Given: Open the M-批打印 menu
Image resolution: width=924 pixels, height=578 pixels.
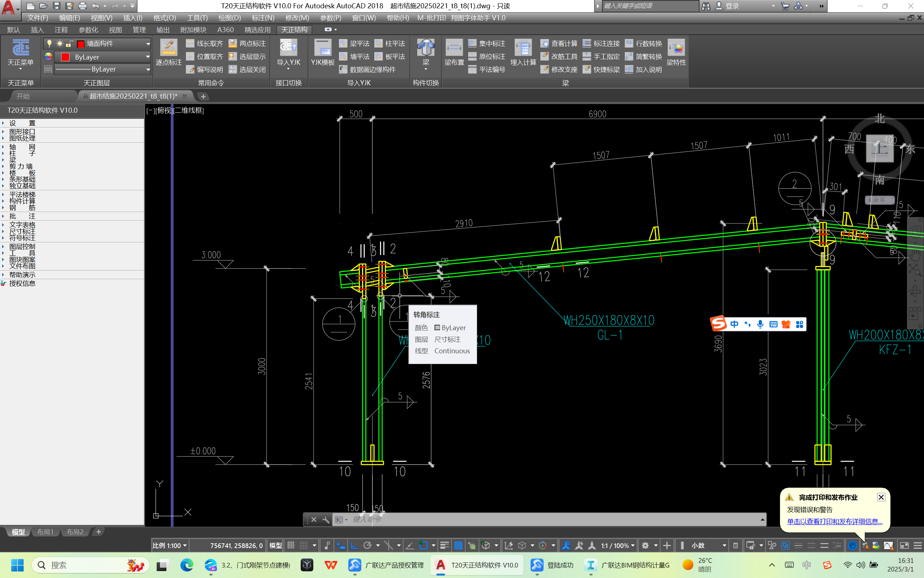Looking at the screenshot, I should [431, 18].
